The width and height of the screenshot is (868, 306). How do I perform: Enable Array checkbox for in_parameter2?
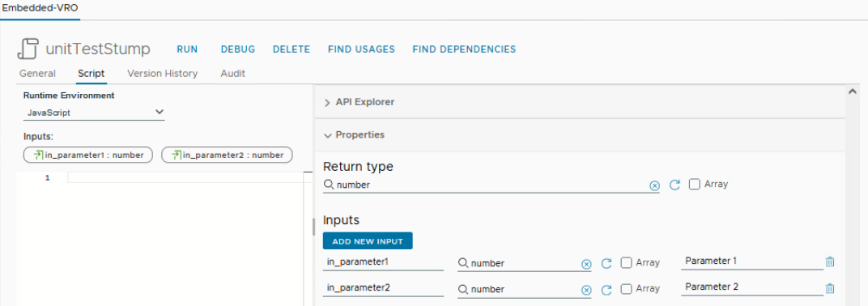(626, 289)
